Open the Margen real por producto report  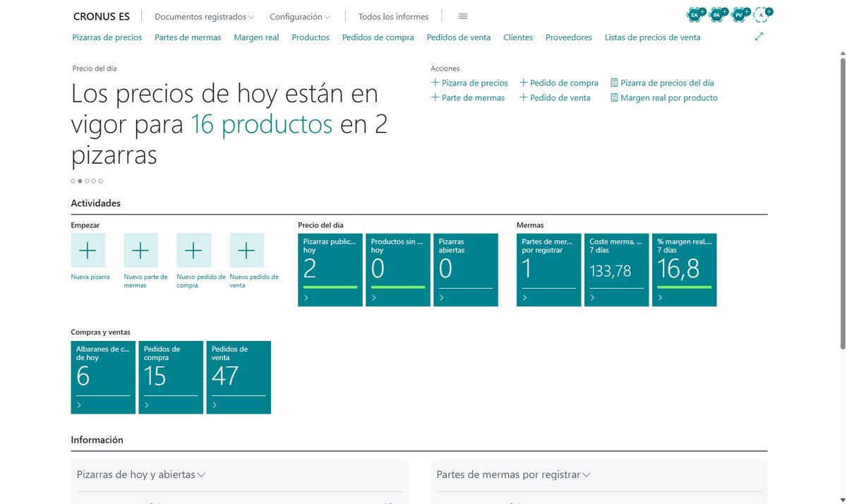click(x=663, y=97)
